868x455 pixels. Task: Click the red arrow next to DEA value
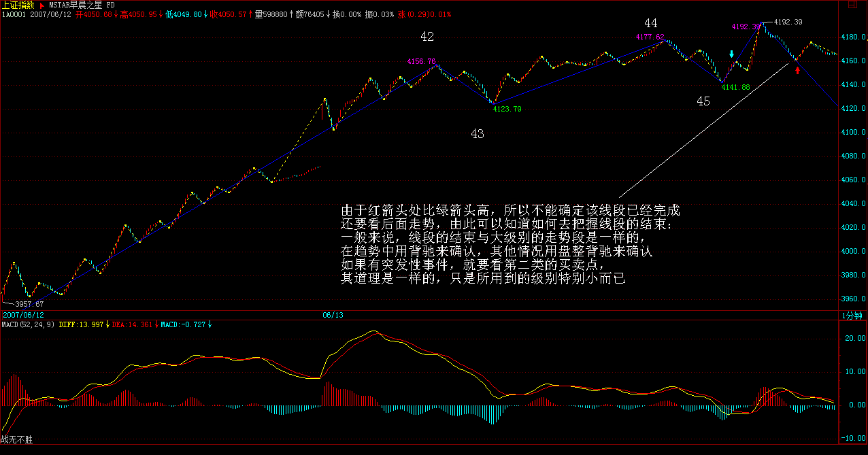(x=156, y=324)
